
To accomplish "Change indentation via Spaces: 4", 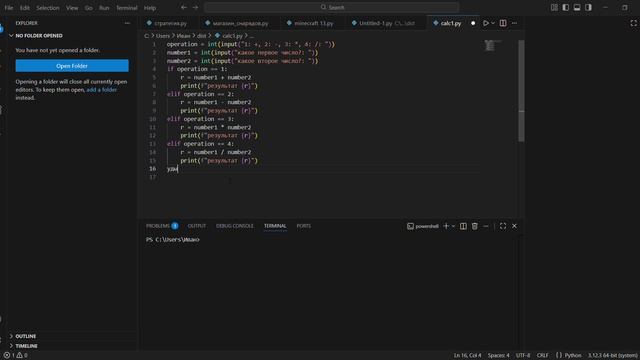I will point(498,356).
